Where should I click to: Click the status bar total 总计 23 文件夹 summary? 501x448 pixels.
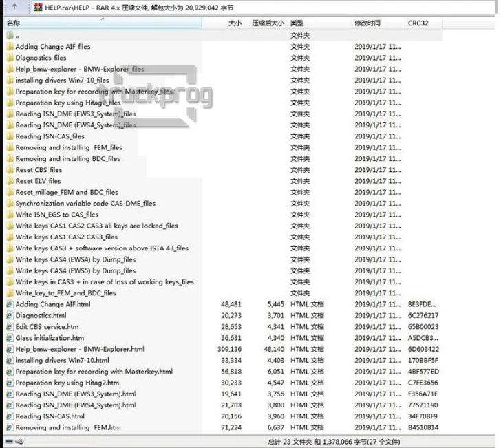(x=334, y=442)
